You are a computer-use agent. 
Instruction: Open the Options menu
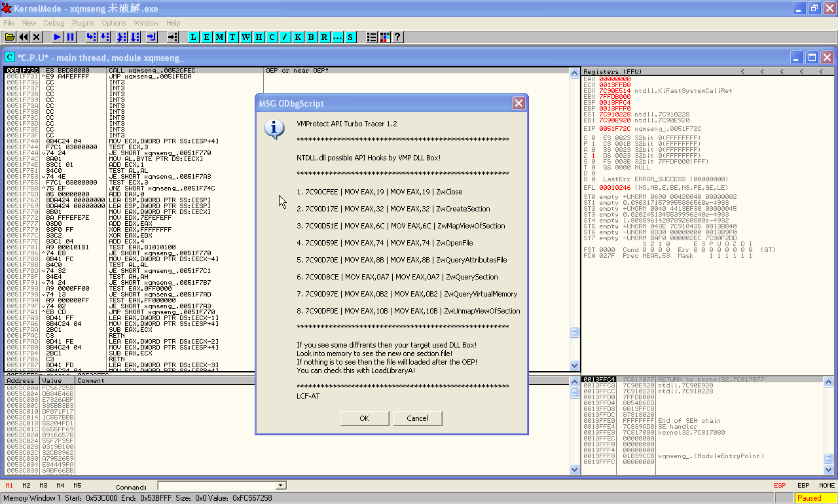point(114,23)
